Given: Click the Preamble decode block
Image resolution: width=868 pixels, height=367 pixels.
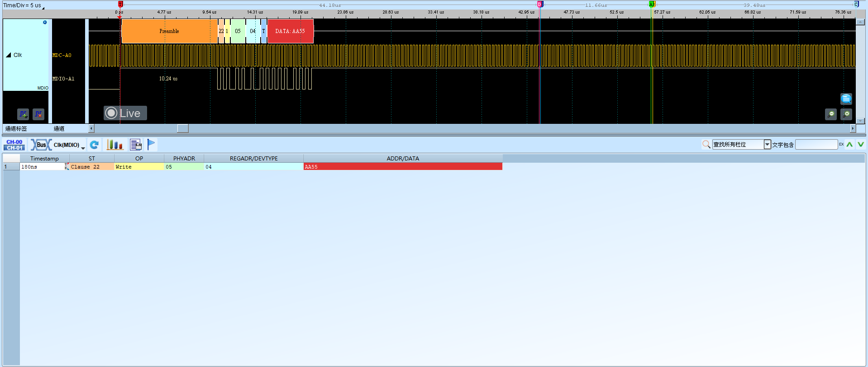Looking at the screenshot, I should coord(169,31).
